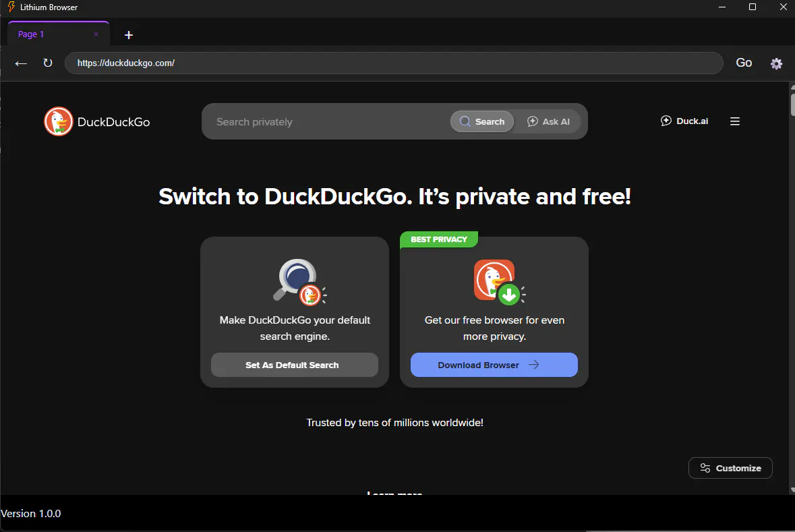Click Set As Default Search button
The image size is (795, 532).
coord(295,365)
